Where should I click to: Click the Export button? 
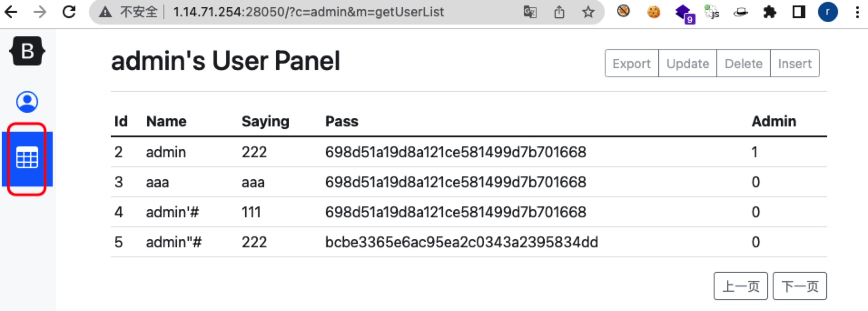click(631, 63)
